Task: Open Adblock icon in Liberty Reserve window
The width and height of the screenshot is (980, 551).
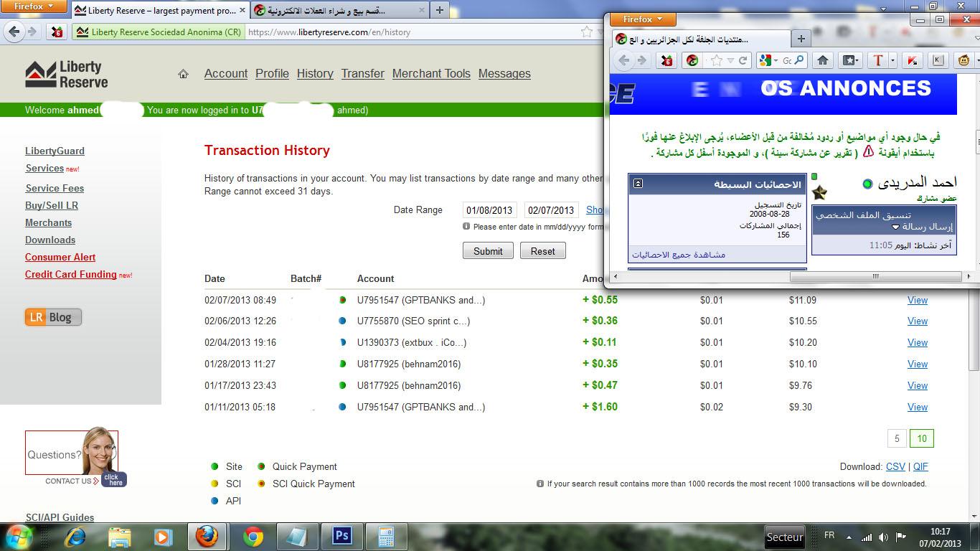Action: tap(57, 32)
